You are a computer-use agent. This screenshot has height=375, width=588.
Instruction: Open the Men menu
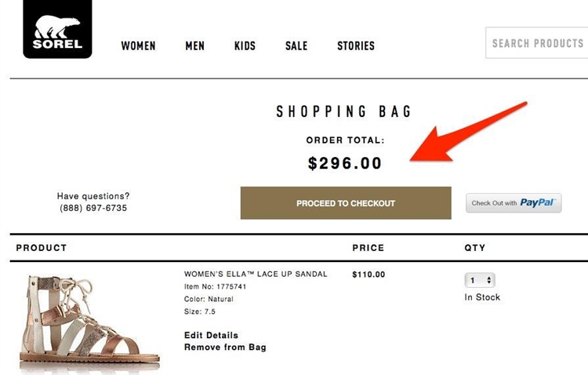coord(194,46)
